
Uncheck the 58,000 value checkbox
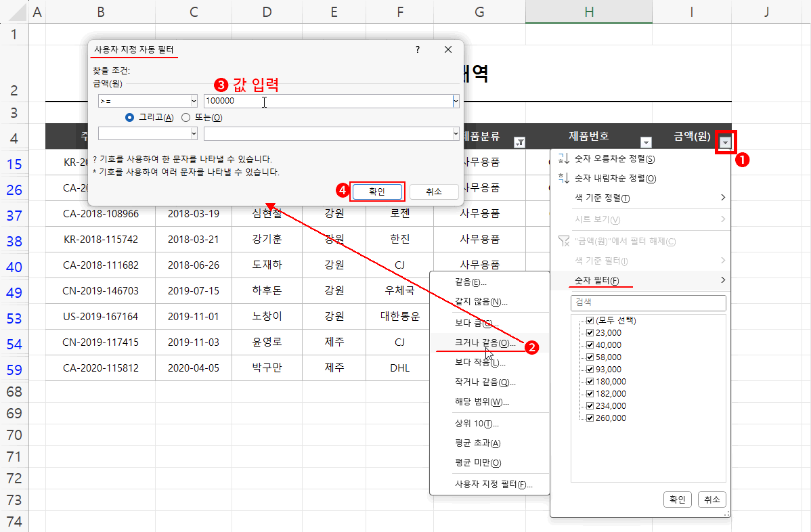coord(590,357)
